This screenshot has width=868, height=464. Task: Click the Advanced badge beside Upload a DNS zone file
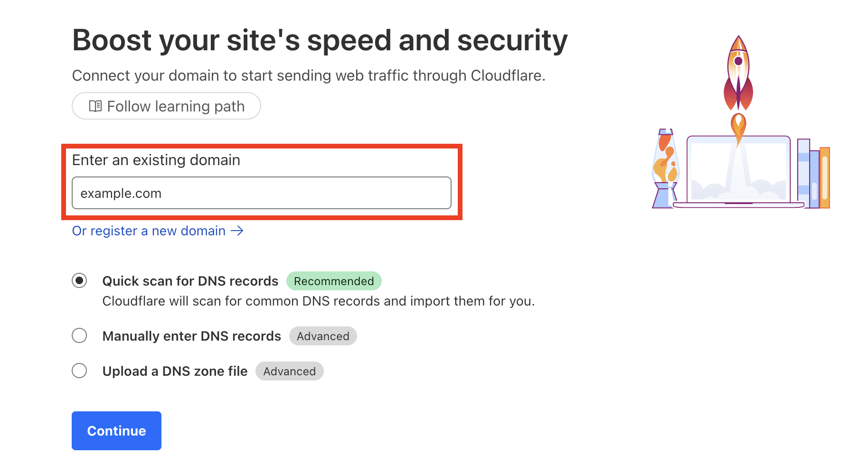(290, 371)
